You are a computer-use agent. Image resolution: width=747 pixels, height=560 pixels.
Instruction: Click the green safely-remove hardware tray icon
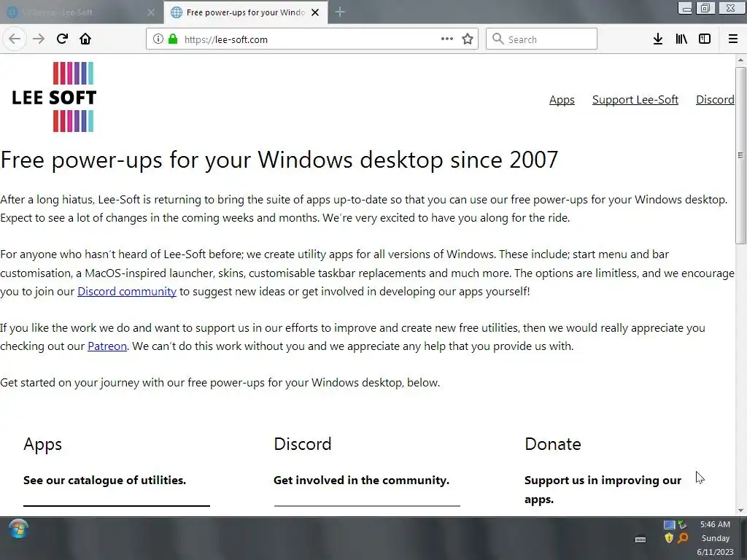pos(682,525)
